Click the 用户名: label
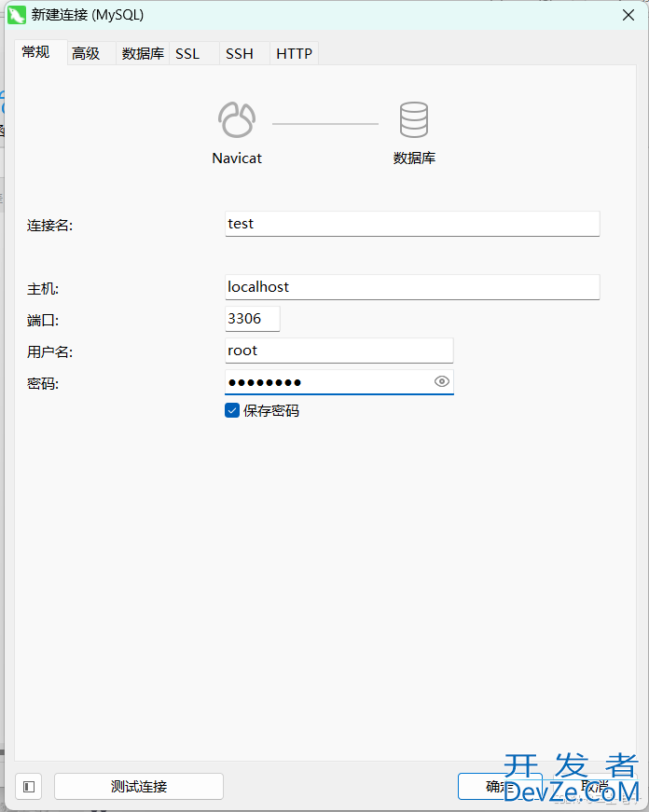Image resolution: width=649 pixels, height=812 pixels. [x=49, y=351]
